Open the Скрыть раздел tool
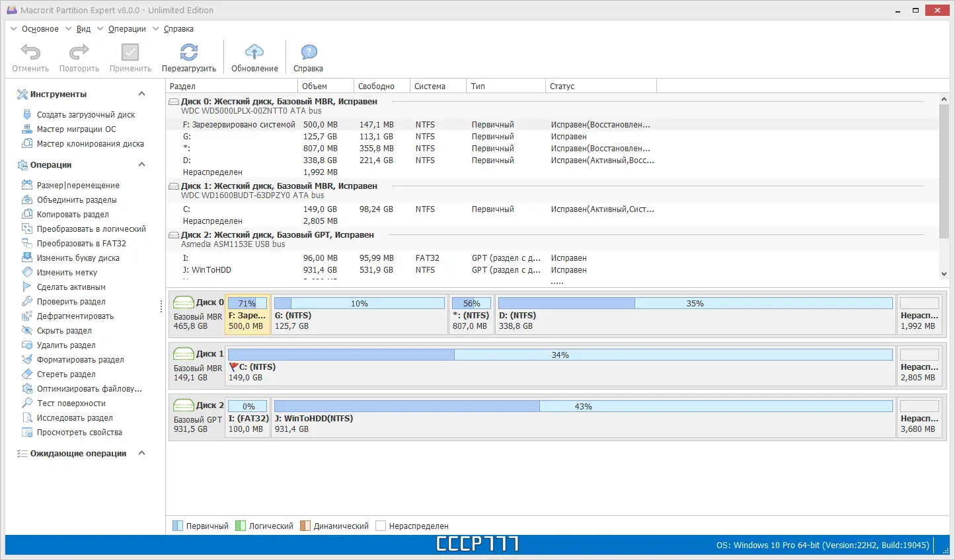The width and height of the screenshot is (955, 560). [66, 330]
